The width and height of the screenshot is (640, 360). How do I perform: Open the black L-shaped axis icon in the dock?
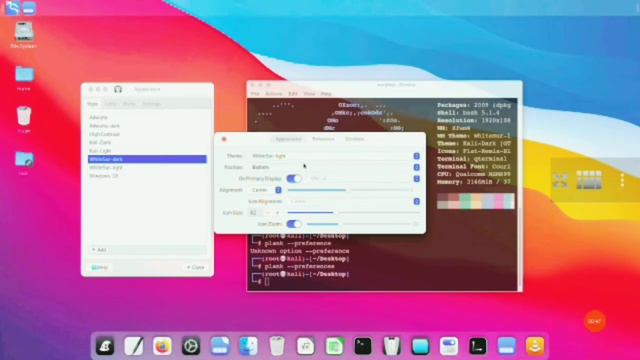[x=478, y=347]
